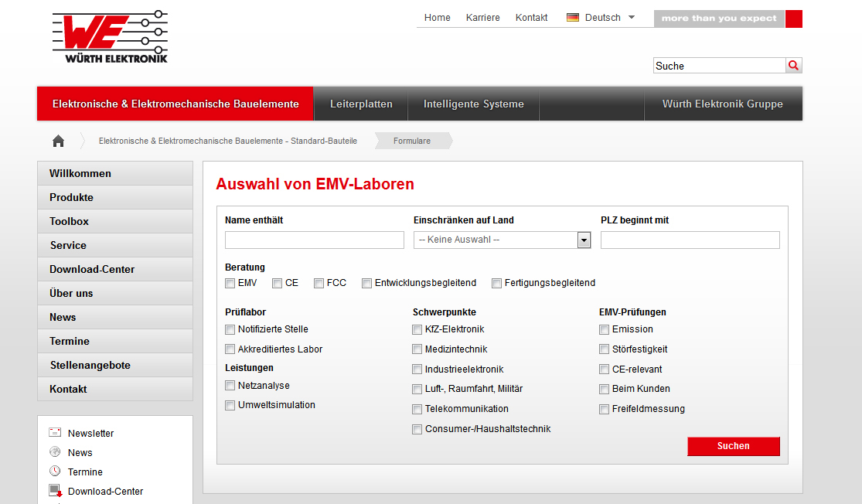Switch to Leiterplatten tab
The image size is (862, 504).
(361, 104)
